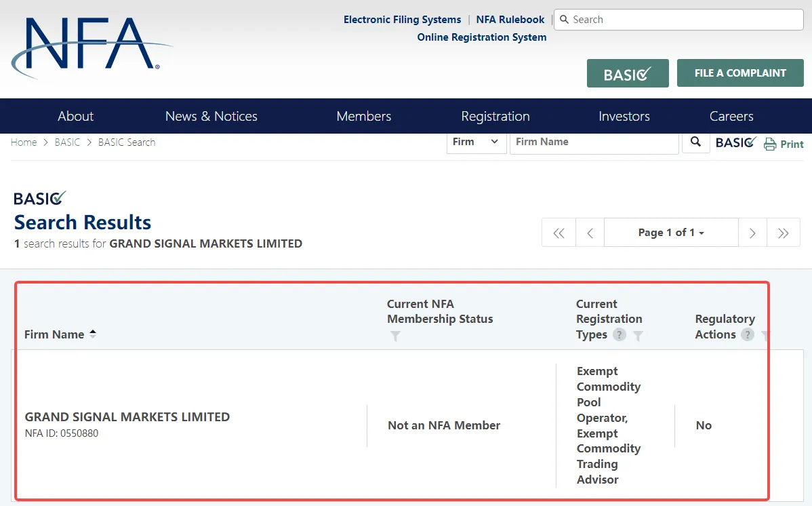Click the NFA logo

(x=91, y=47)
